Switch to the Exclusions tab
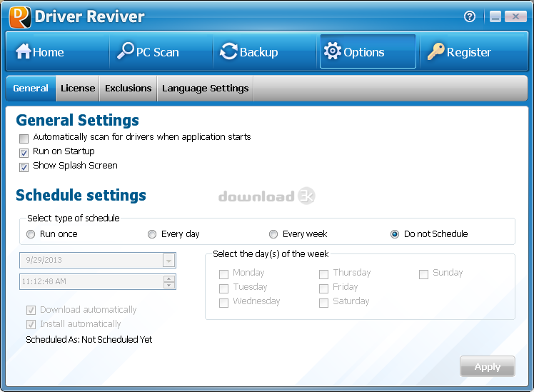The height and width of the screenshot is (392, 534). [128, 89]
